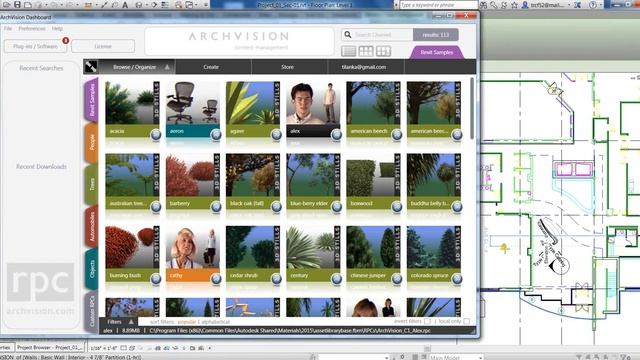The width and height of the screenshot is (640, 360).
Task: Open the Revit user account dropdown
Action: 569,5
